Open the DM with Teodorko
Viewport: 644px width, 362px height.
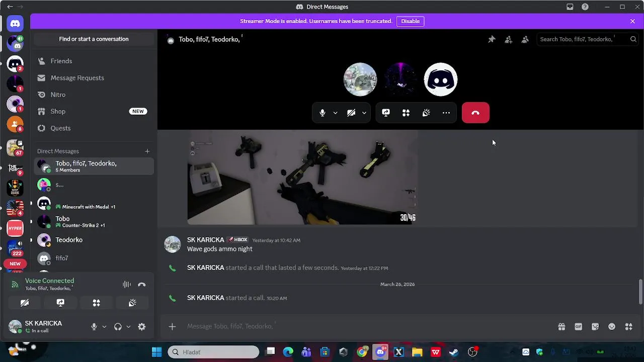pyautogui.click(x=94, y=240)
